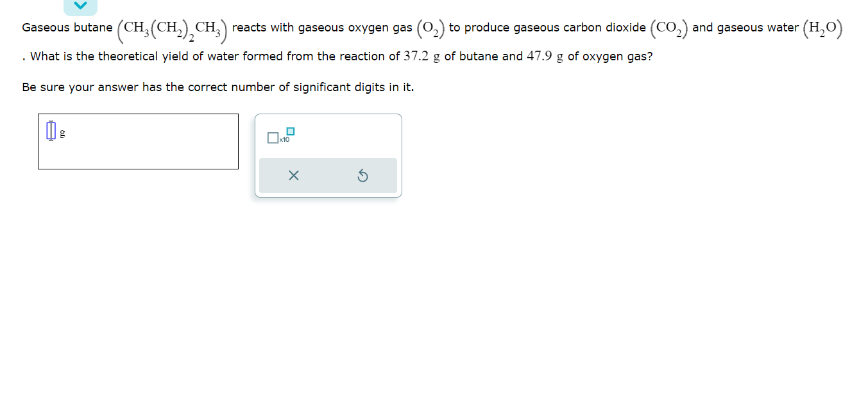
Task: Collapse the question using the teal chevron
Action: (x=80, y=5)
